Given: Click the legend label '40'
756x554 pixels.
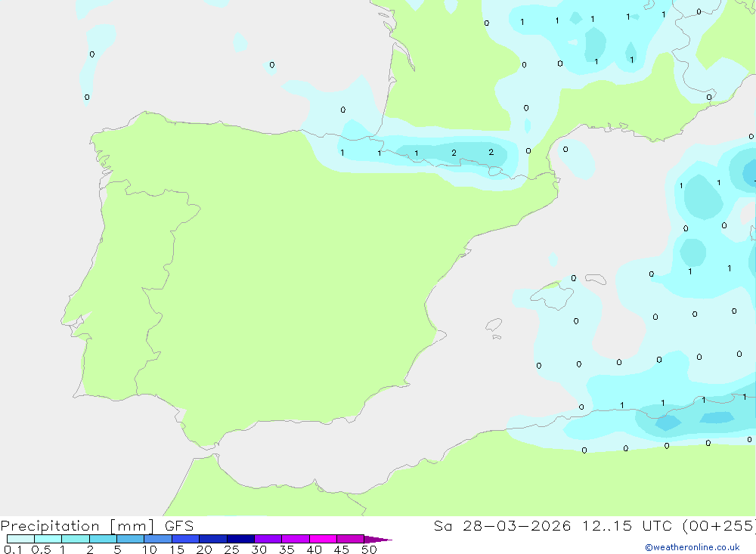Looking at the screenshot, I should click(314, 549).
